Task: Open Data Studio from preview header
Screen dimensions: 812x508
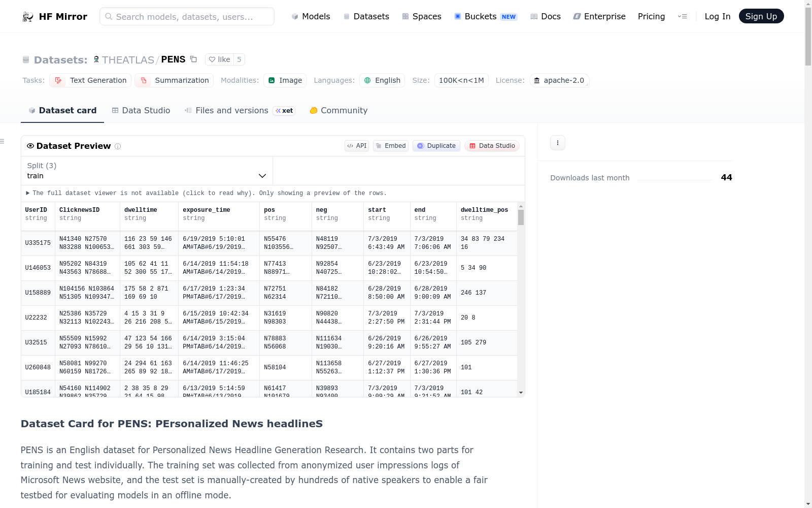Action: 492,146
